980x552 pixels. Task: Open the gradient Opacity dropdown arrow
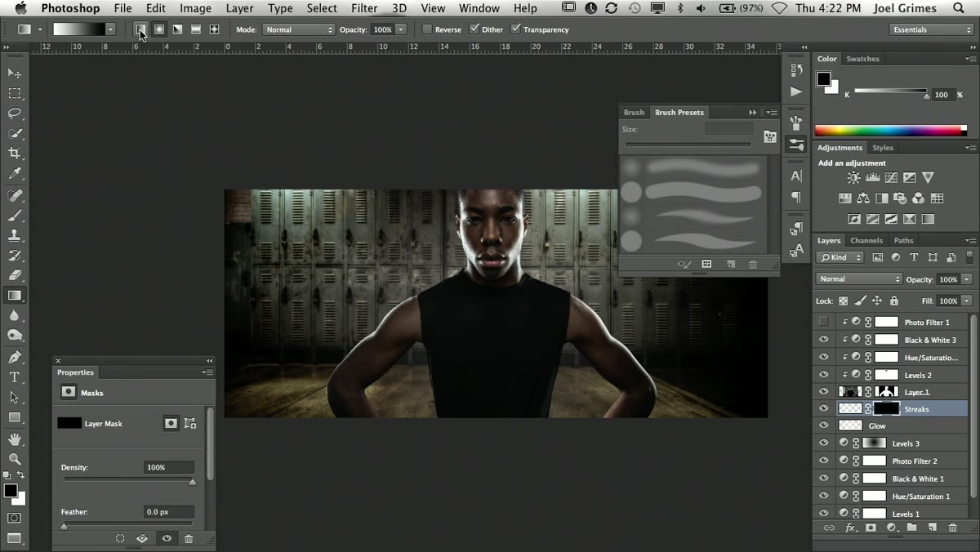click(401, 29)
